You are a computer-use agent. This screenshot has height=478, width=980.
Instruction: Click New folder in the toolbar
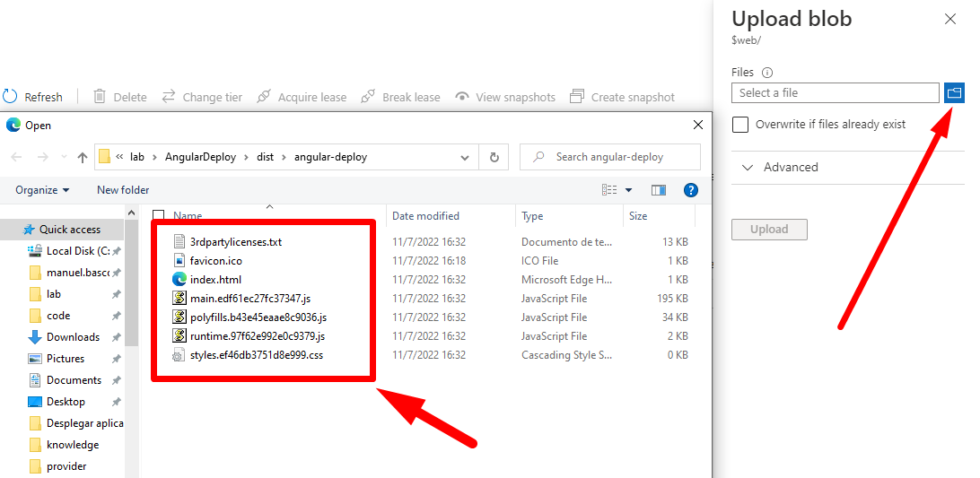[x=123, y=190]
